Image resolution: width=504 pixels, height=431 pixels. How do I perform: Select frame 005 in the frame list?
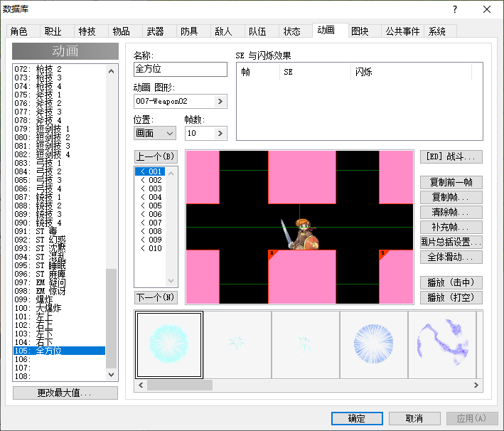(x=150, y=206)
